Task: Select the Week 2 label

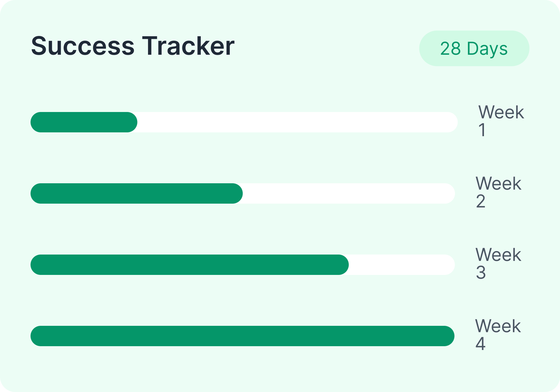Action: pos(499,192)
